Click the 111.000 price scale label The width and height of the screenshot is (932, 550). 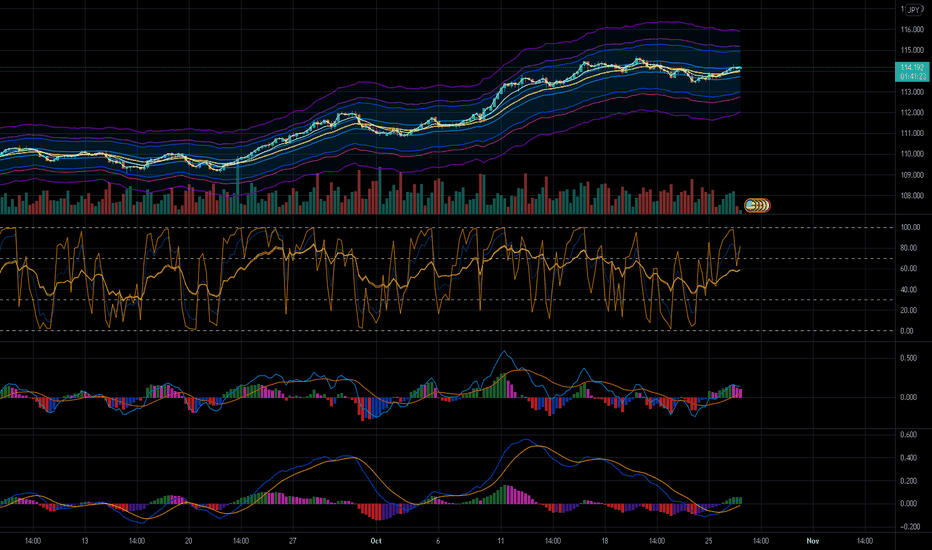pyautogui.click(x=912, y=133)
